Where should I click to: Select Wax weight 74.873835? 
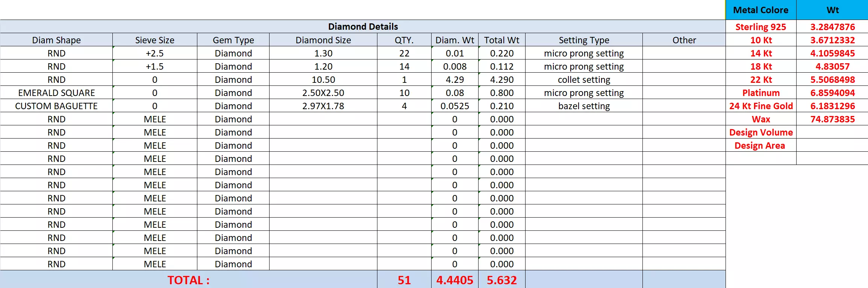(832, 119)
